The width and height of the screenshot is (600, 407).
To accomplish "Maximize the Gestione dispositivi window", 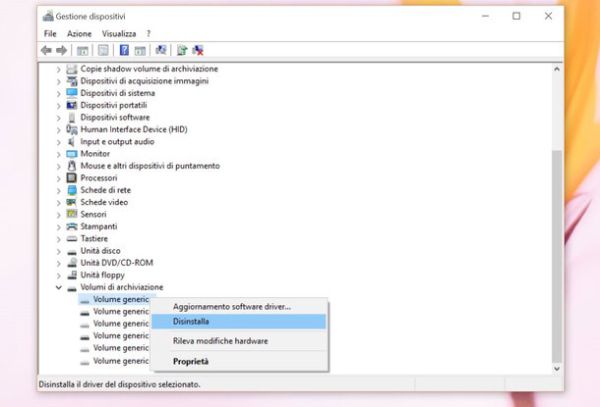I will 517,16.
